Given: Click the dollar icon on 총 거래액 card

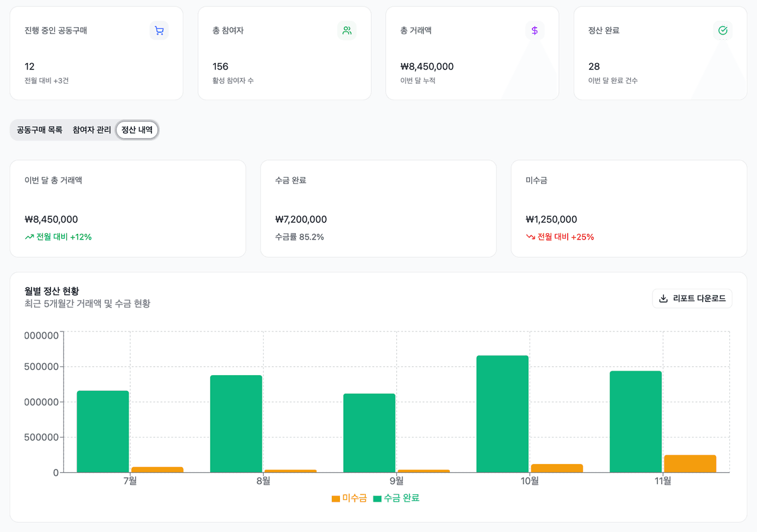Looking at the screenshot, I should [534, 30].
